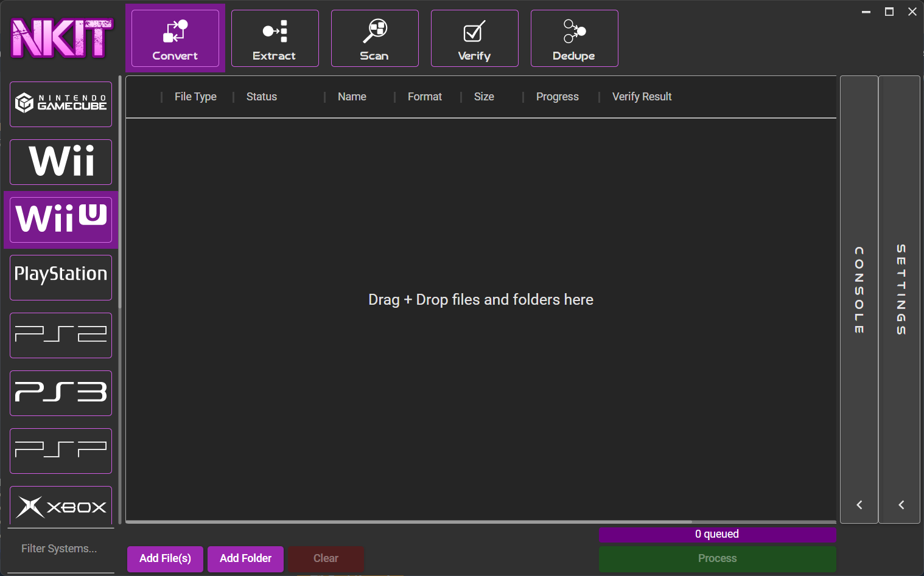Click the File Type column header
The width and height of the screenshot is (924, 576).
coord(195,97)
